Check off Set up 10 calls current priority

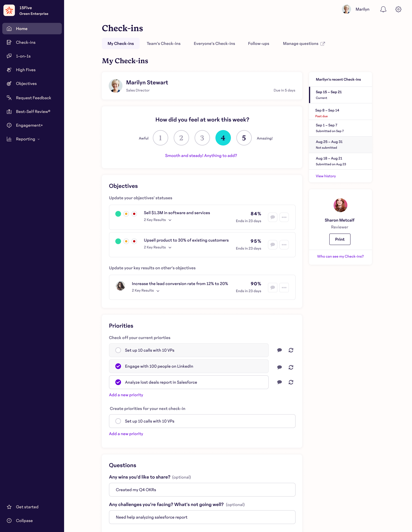[x=118, y=350]
